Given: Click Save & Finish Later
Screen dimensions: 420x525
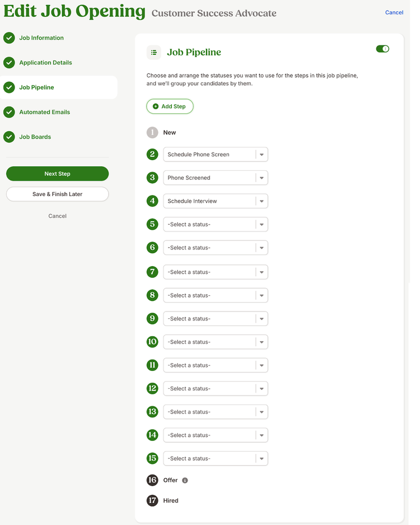Looking at the screenshot, I should [57, 194].
